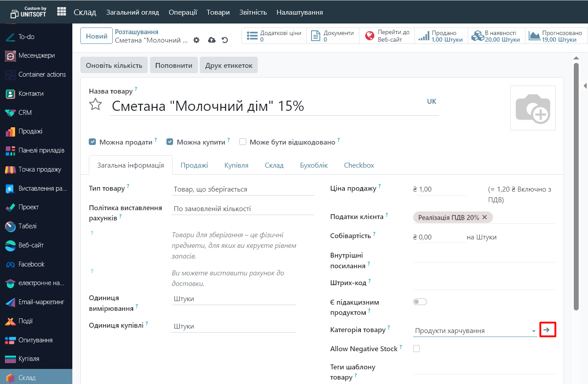Open the To-do app in sidebar
This screenshot has width=588, height=384.
tap(36, 36)
